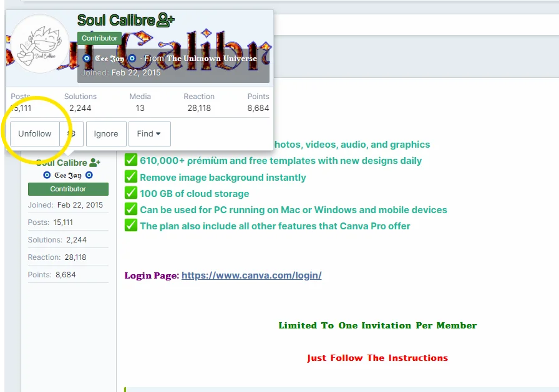Click Just Follow The Instructions text
This screenshot has width=559, height=392.
[377, 358]
